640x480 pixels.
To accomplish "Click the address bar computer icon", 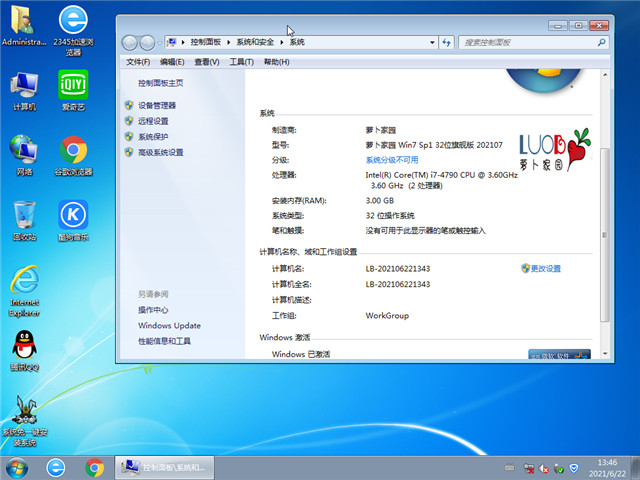I will pos(172,42).
